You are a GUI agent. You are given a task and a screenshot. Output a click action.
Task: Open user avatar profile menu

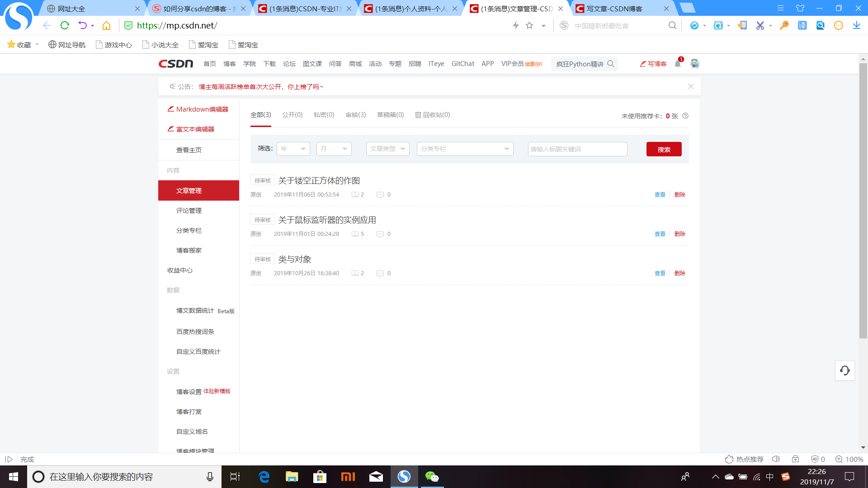click(x=695, y=64)
